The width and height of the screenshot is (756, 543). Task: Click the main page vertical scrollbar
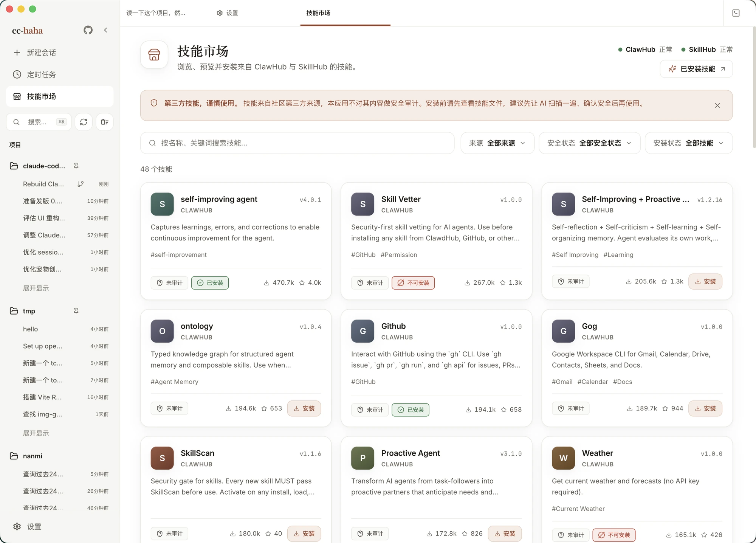click(754, 87)
